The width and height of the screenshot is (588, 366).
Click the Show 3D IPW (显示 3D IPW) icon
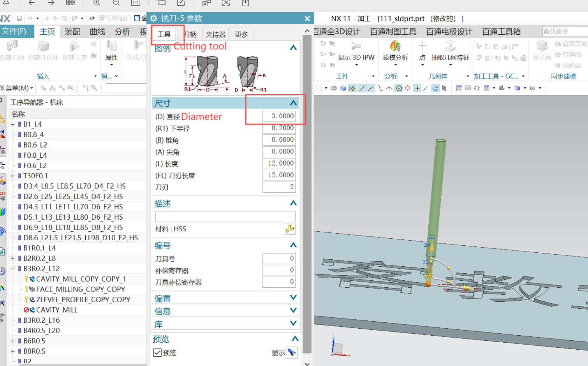click(356, 46)
